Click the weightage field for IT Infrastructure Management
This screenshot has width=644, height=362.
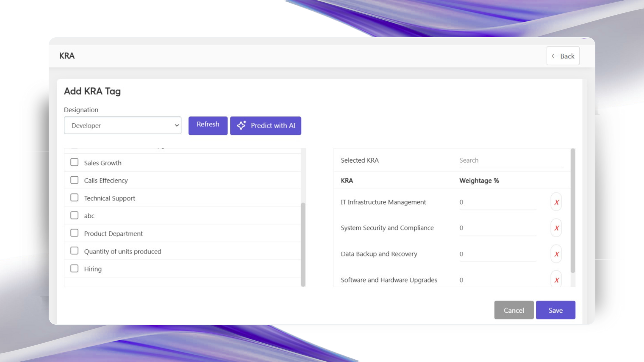[x=497, y=202]
